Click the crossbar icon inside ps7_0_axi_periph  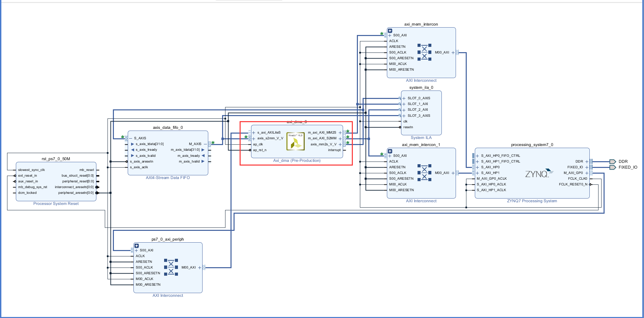point(172,267)
